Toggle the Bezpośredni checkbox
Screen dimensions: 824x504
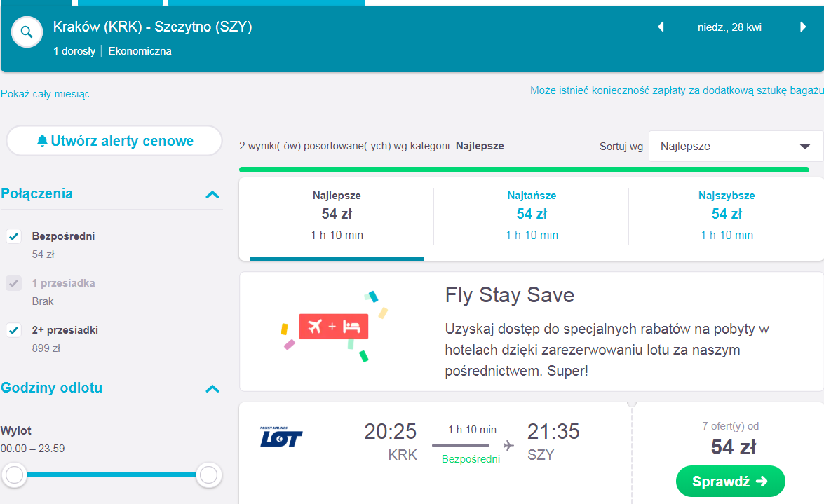13,236
